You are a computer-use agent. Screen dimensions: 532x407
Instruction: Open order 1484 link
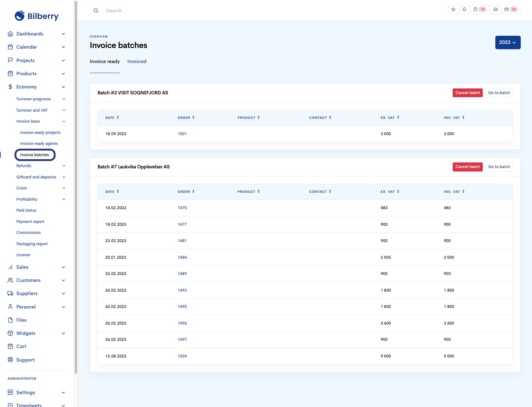pos(182,257)
